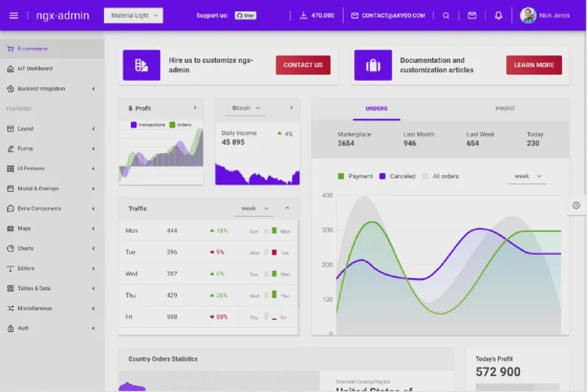
Task: Select the Wed 707 traffic row
Action: tap(208, 274)
